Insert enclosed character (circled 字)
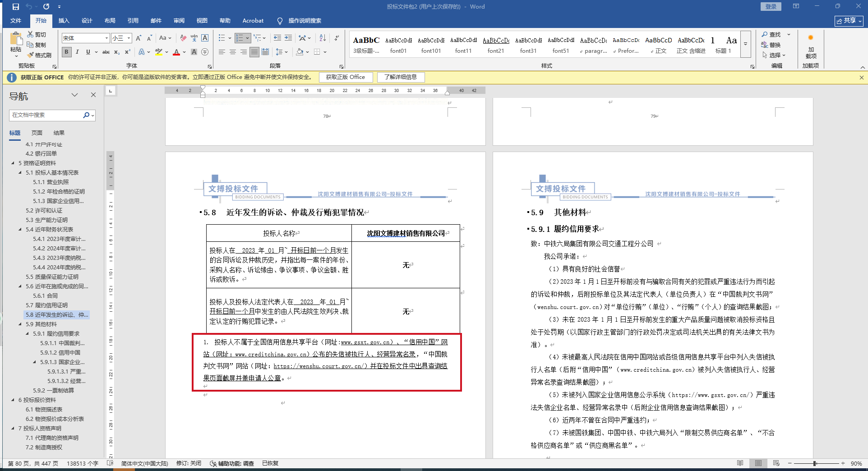 tap(205, 52)
